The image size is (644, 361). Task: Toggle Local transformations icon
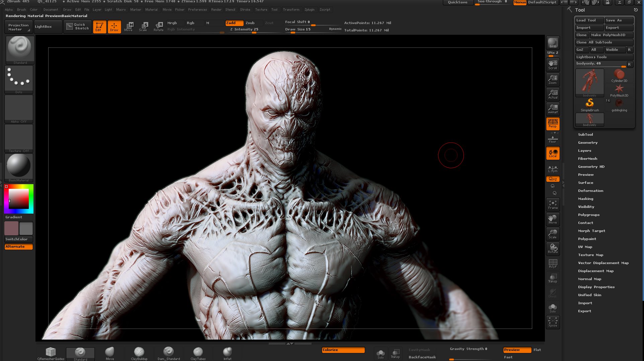(x=553, y=153)
